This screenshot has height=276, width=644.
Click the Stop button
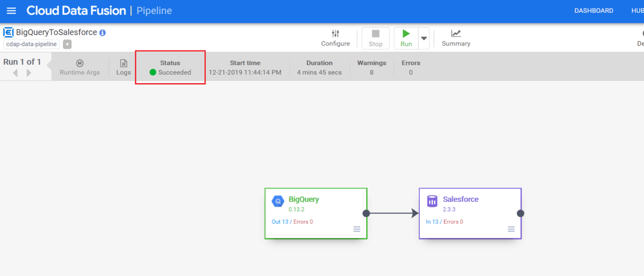pos(376,38)
